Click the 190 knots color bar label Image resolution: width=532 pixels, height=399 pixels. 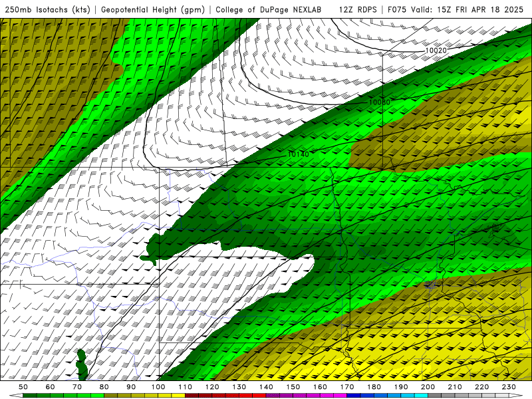click(401, 387)
